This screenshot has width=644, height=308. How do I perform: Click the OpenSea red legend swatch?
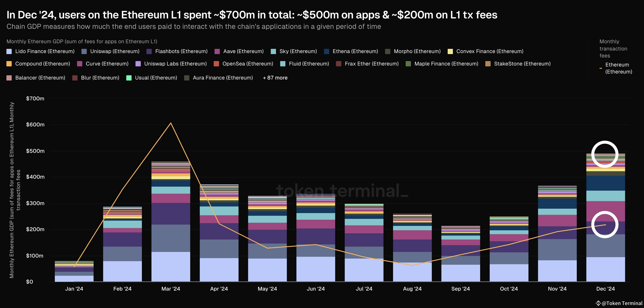point(216,64)
